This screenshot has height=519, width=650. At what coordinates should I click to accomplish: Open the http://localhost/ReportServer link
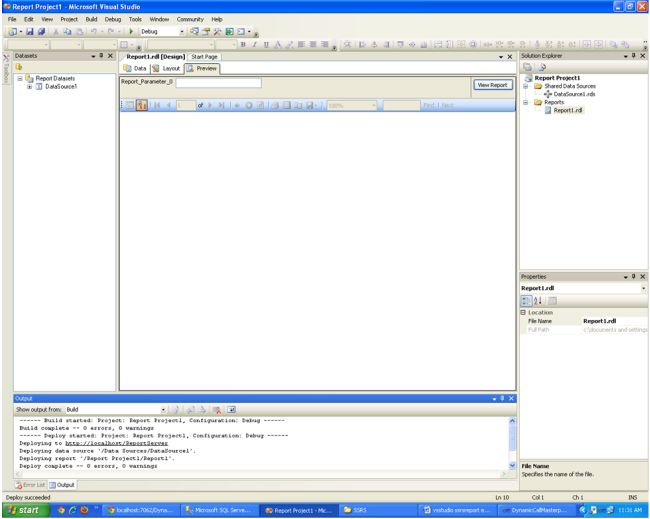click(x=116, y=443)
